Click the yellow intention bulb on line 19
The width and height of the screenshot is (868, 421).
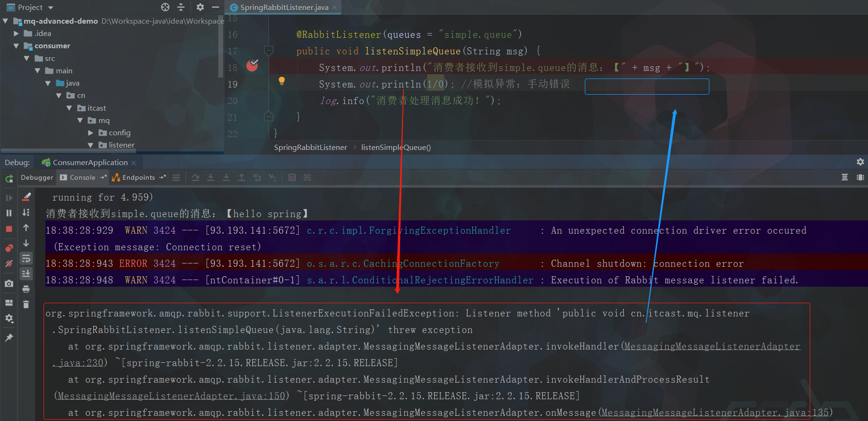[x=282, y=81]
